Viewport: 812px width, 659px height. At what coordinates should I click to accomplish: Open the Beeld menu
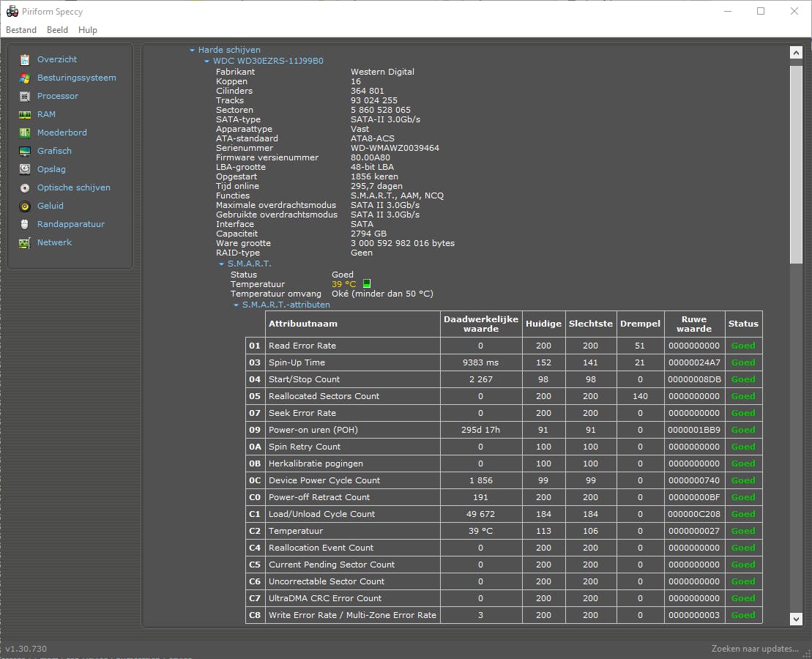(x=57, y=30)
